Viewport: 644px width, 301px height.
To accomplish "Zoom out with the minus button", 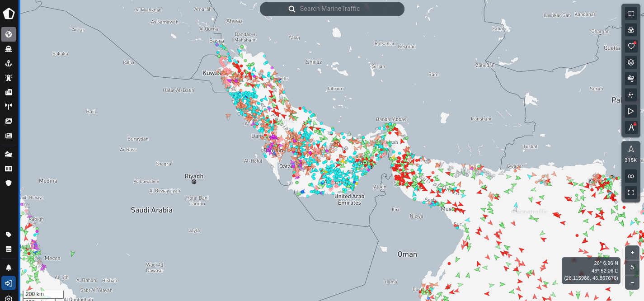I will pos(632,282).
